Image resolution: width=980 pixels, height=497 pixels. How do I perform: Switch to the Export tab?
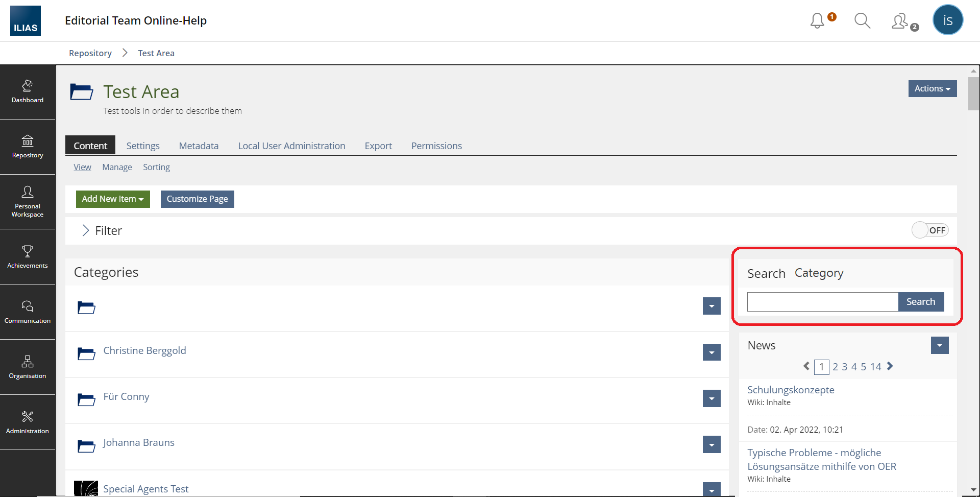pyautogui.click(x=378, y=146)
